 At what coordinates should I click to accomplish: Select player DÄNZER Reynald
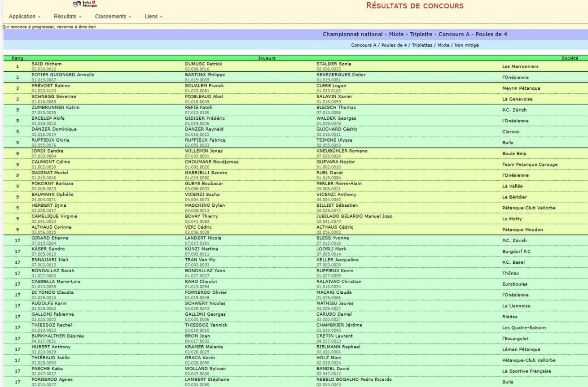click(204, 129)
